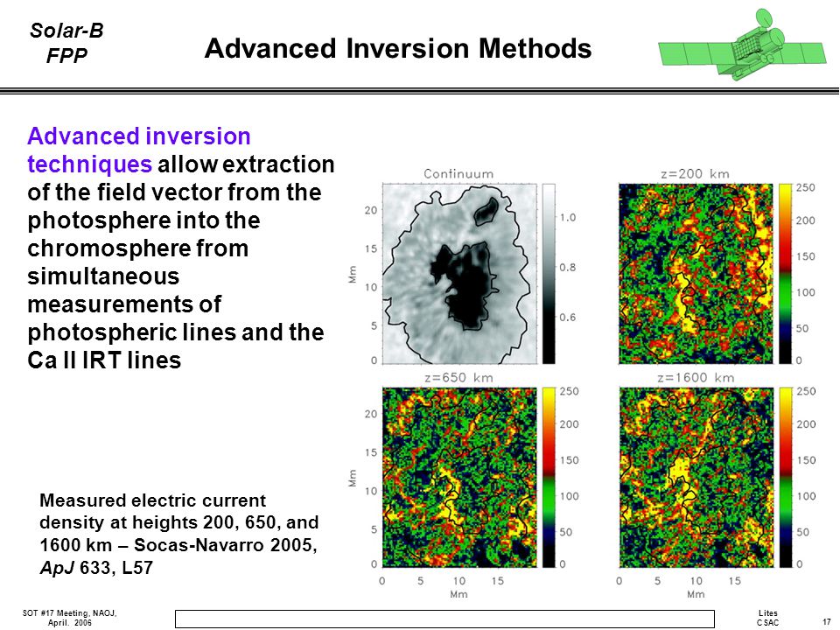Click the colorbar beside the z=200 km map

[786, 274]
